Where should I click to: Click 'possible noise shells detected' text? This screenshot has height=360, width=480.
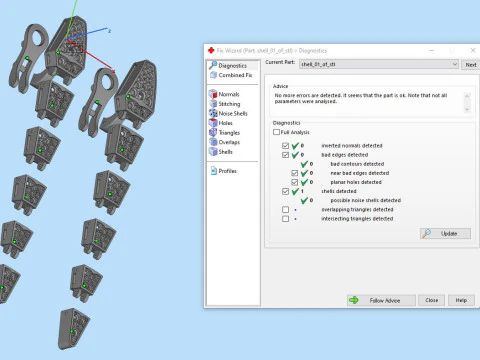(x=365, y=200)
